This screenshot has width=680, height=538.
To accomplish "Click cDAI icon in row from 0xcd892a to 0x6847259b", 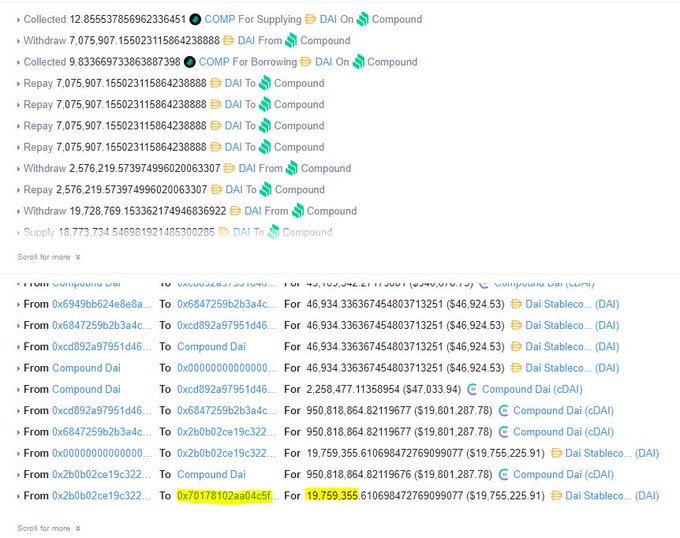I will tap(503, 411).
